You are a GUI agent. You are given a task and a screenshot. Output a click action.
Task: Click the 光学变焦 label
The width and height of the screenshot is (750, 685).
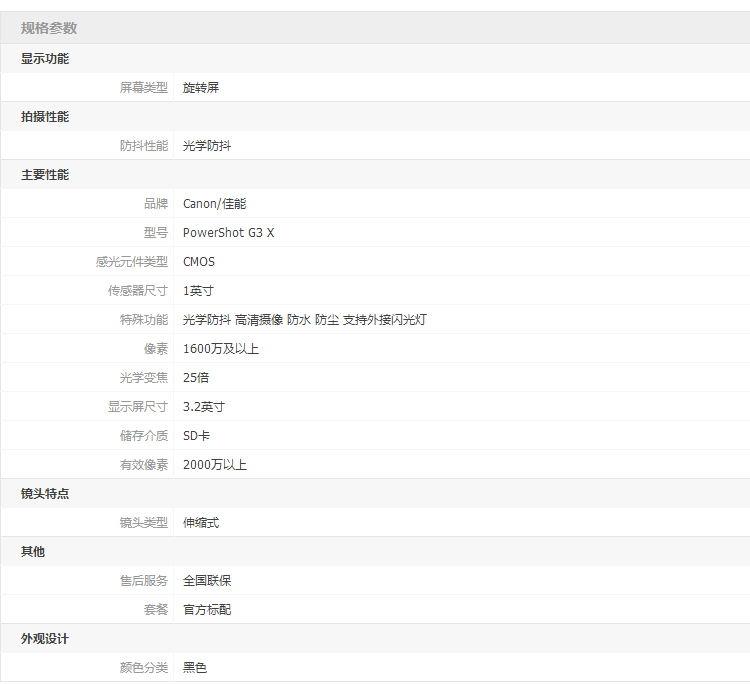pos(143,378)
